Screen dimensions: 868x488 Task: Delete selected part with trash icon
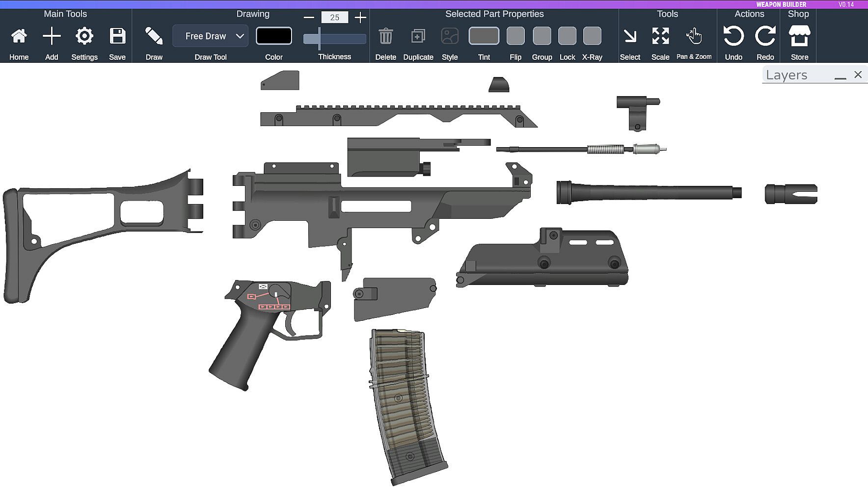386,36
